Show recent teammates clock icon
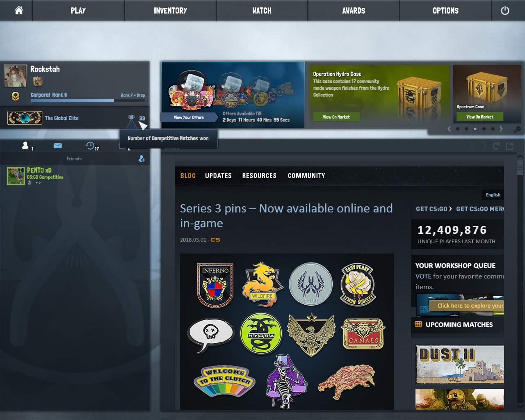 90,145
